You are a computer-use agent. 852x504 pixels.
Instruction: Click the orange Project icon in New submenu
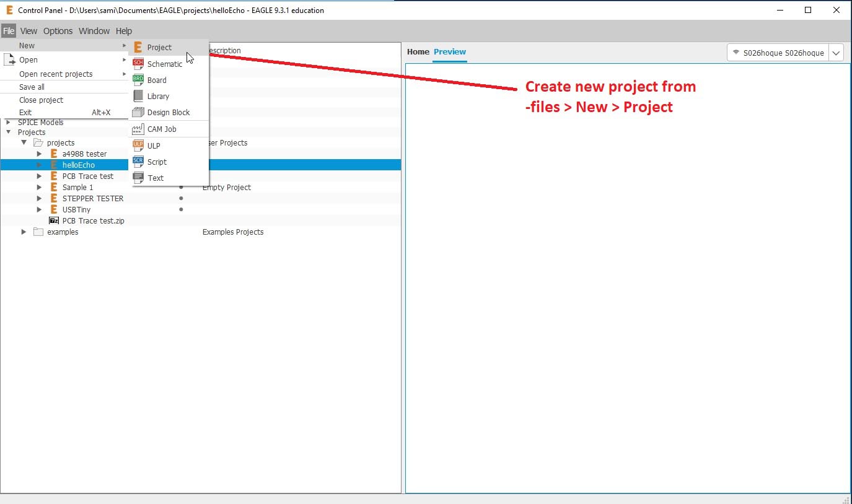(138, 47)
